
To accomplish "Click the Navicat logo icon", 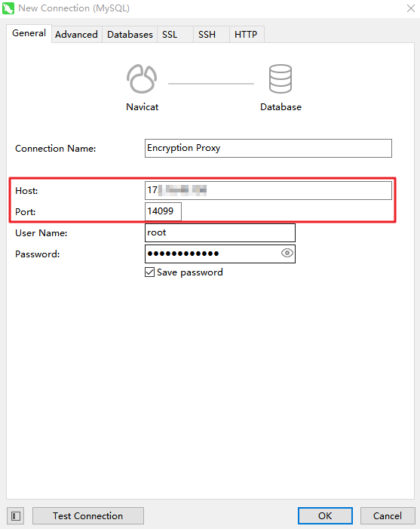I will point(142,78).
